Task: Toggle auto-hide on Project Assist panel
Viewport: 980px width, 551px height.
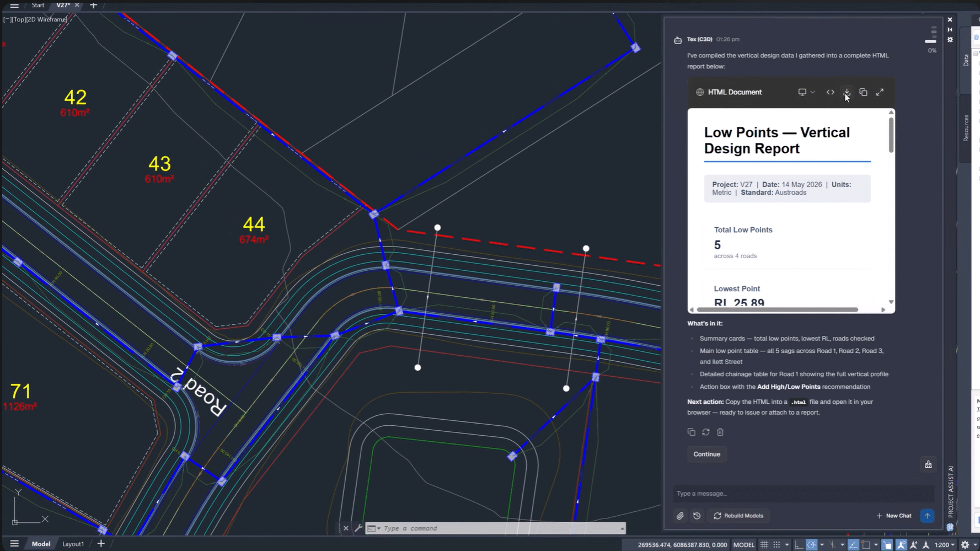Action: click(x=950, y=30)
